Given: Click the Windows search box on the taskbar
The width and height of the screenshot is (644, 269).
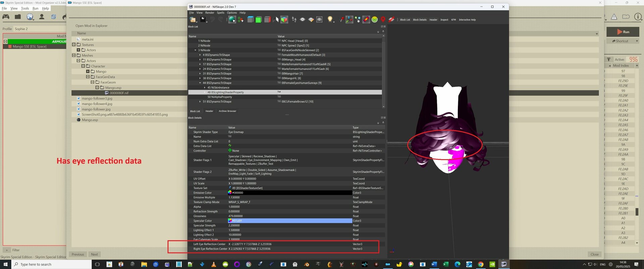Looking at the screenshot, I should pos(52,264).
